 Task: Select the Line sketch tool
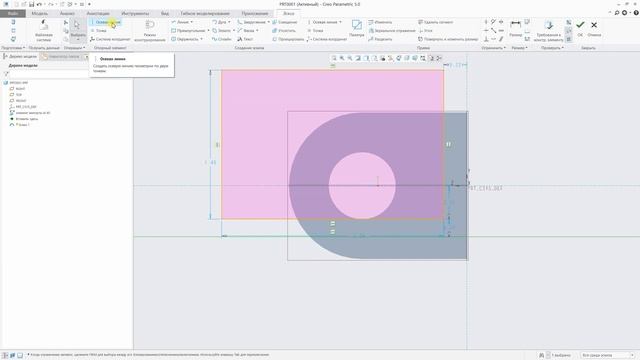[x=180, y=22]
